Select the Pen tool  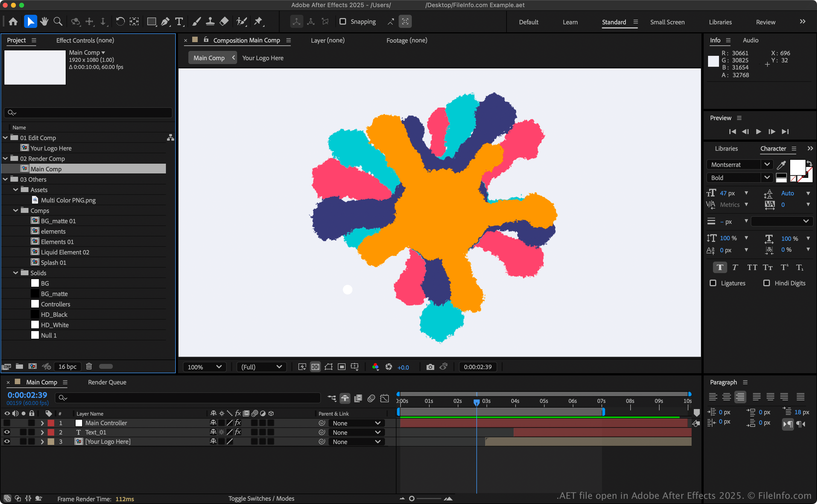pos(165,22)
